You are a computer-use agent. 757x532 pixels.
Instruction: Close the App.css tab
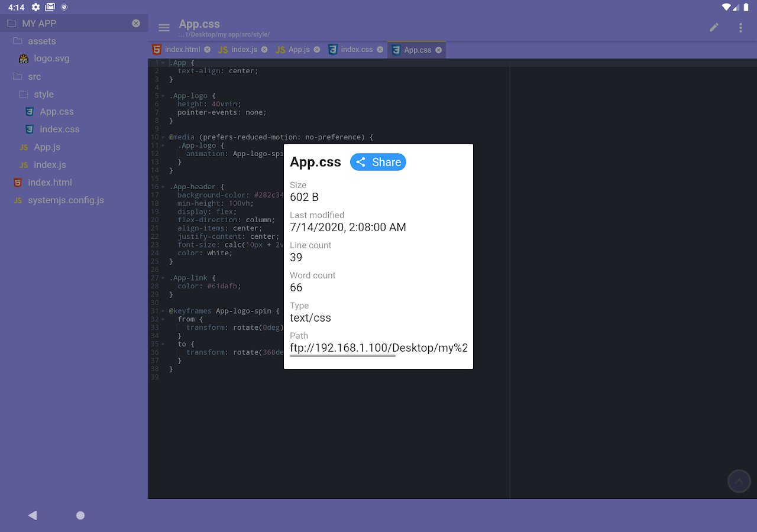[439, 50]
